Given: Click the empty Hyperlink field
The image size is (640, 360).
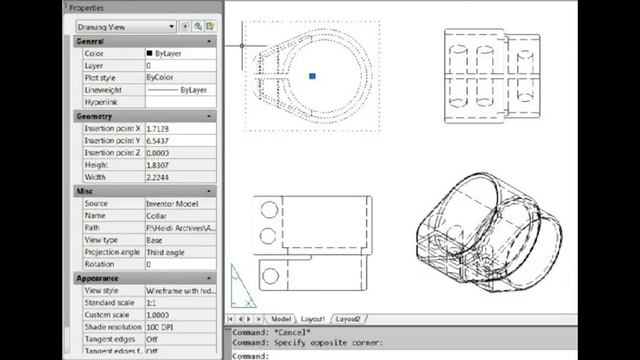Looking at the screenshot, I should pos(181,102).
